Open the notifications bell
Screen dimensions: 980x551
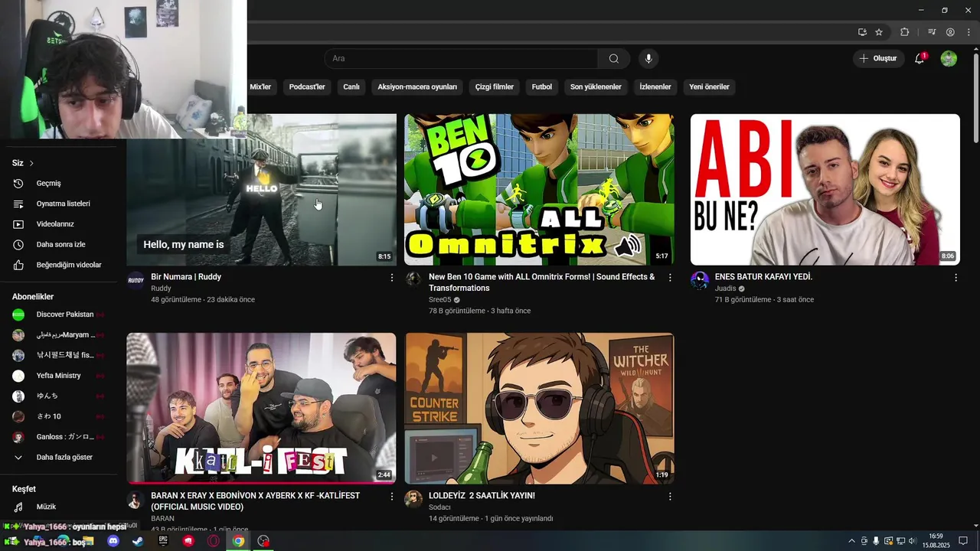[920, 59]
